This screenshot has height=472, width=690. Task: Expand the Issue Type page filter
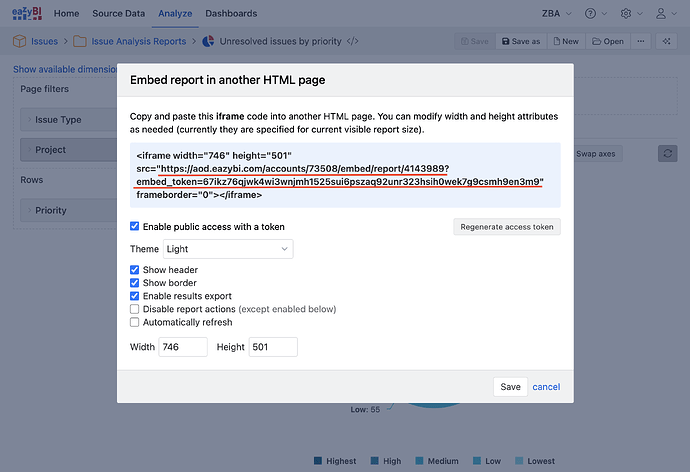point(69,120)
